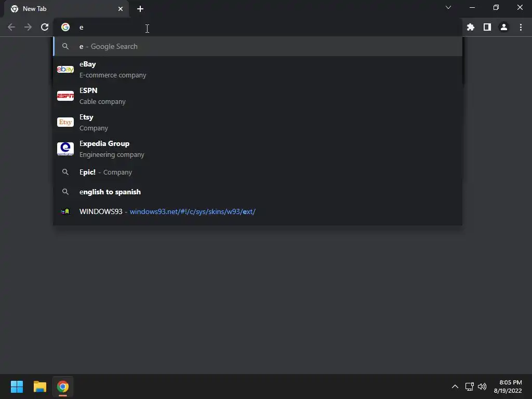Image resolution: width=532 pixels, height=399 pixels.
Task: Open the profile avatar menu
Action: (504, 27)
